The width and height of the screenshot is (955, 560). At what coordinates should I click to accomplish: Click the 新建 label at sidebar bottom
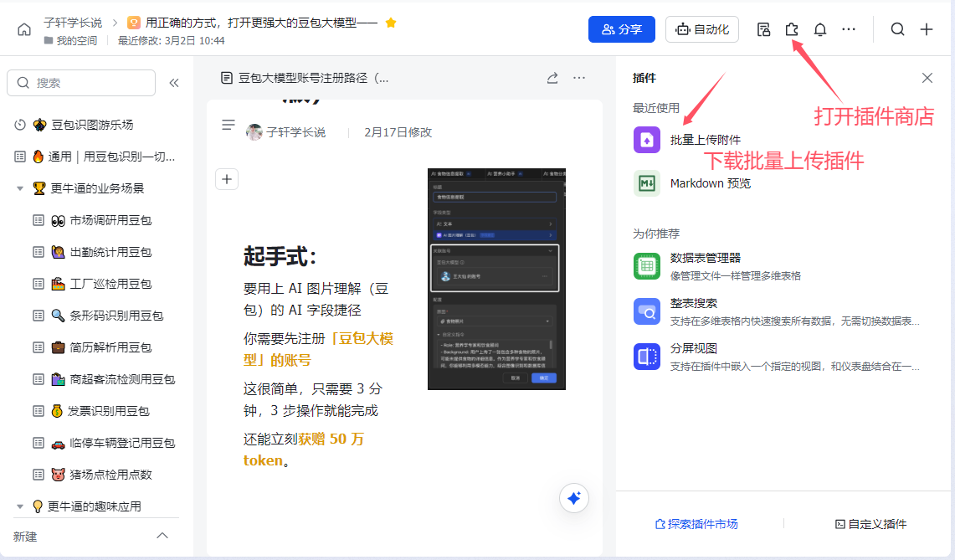pyautogui.click(x=25, y=537)
